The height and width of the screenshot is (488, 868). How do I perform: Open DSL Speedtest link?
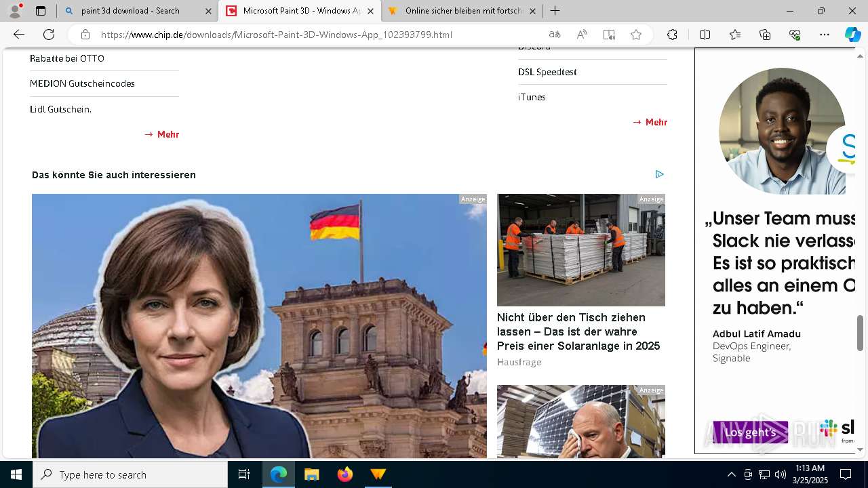pyautogui.click(x=547, y=72)
